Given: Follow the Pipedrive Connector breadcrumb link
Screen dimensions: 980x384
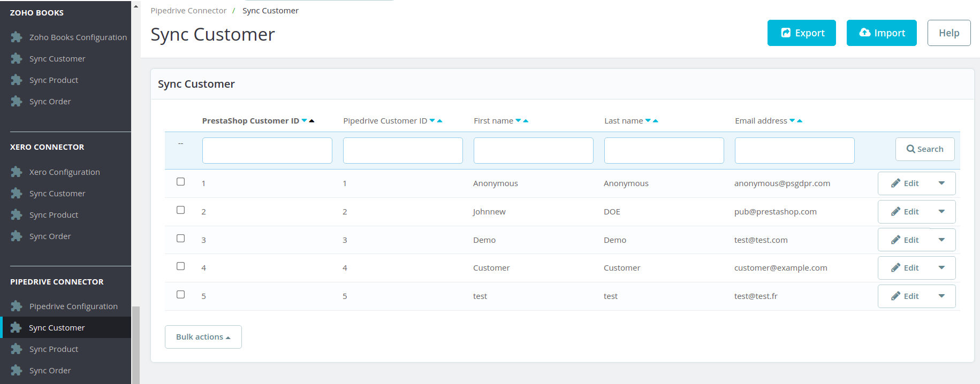Looking at the screenshot, I should click(x=188, y=11).
